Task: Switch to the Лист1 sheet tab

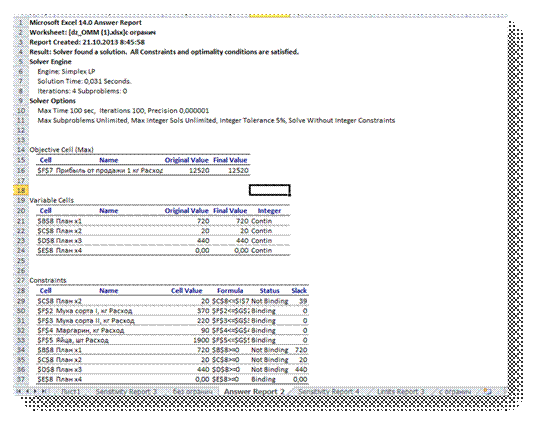Action: [x=71, y=392]
